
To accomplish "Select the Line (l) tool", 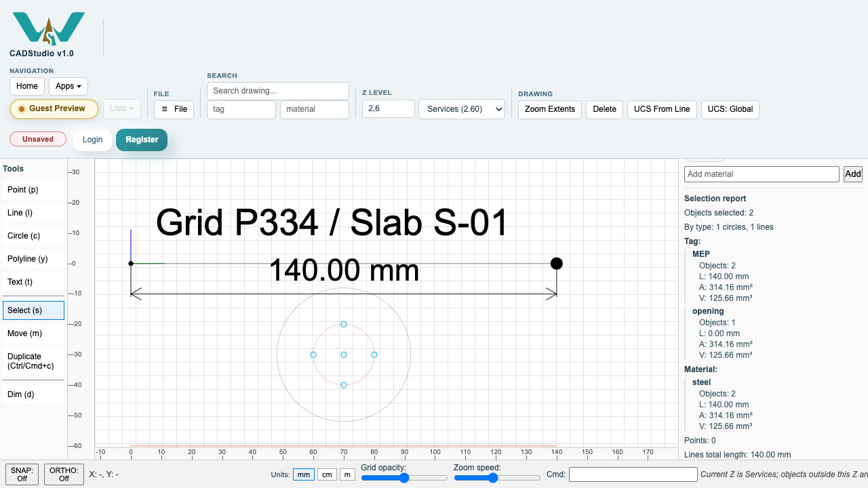I will pyautogui.click(x=33, y=213).
